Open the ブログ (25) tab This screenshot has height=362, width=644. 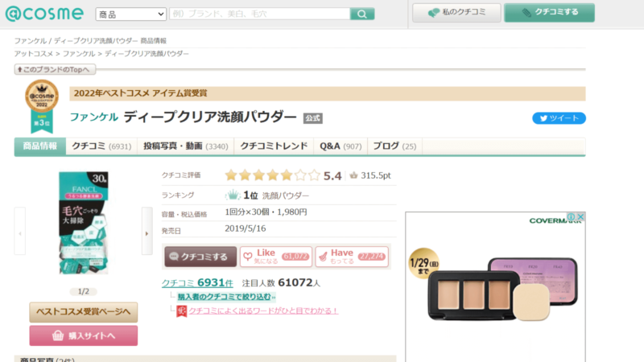click(394, 146)
